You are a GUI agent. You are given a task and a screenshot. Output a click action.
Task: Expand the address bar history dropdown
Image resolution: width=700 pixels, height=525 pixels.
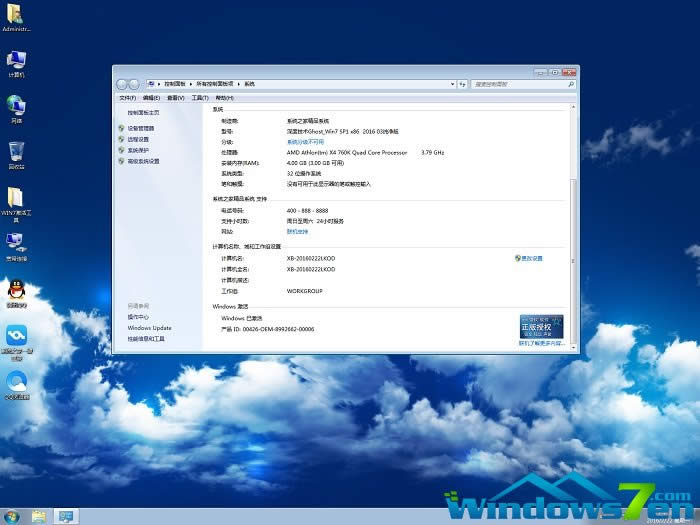coord(452,83)
